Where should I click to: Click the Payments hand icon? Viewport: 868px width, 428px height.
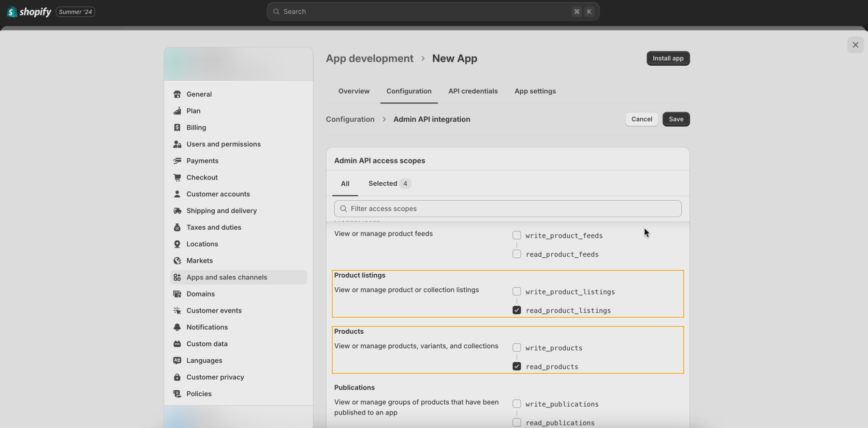pos(177,161)
